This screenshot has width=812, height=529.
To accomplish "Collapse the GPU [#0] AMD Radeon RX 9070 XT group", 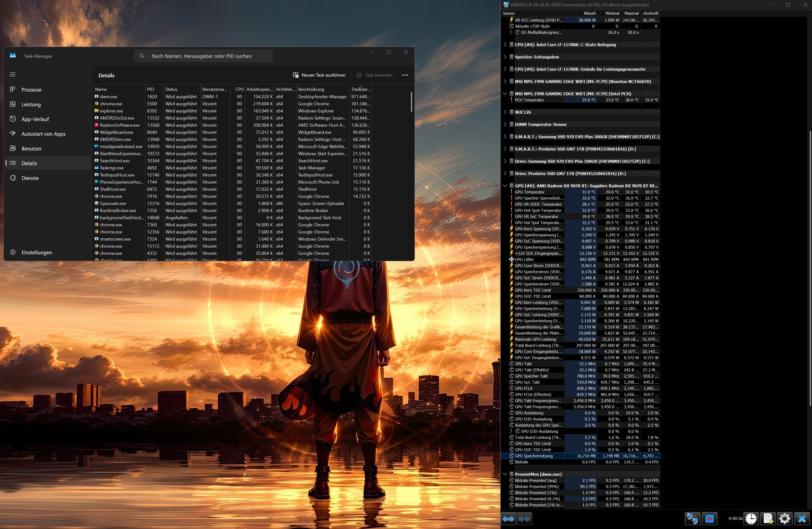I will tap(505, 186).
